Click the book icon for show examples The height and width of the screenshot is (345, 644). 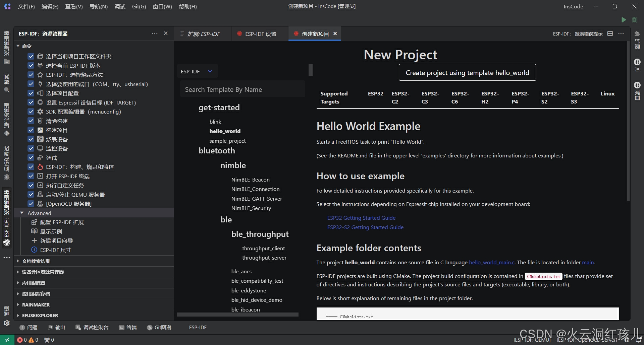click(34, 231)
